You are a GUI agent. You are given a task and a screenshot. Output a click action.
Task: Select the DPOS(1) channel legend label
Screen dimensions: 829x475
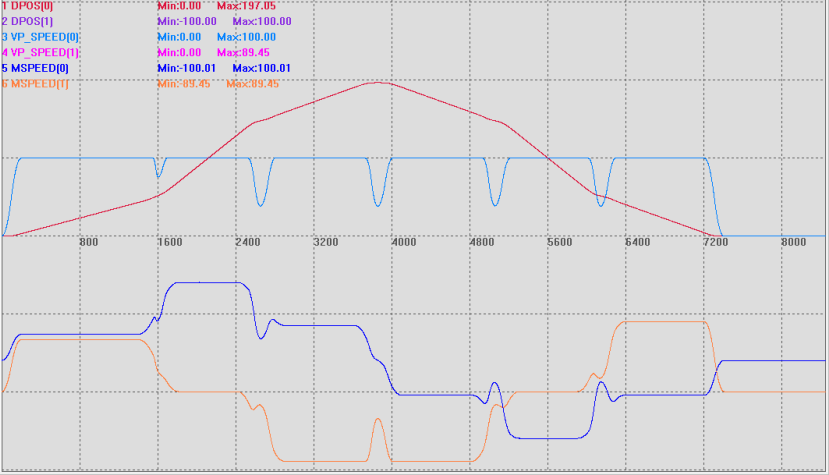point(28,21)
